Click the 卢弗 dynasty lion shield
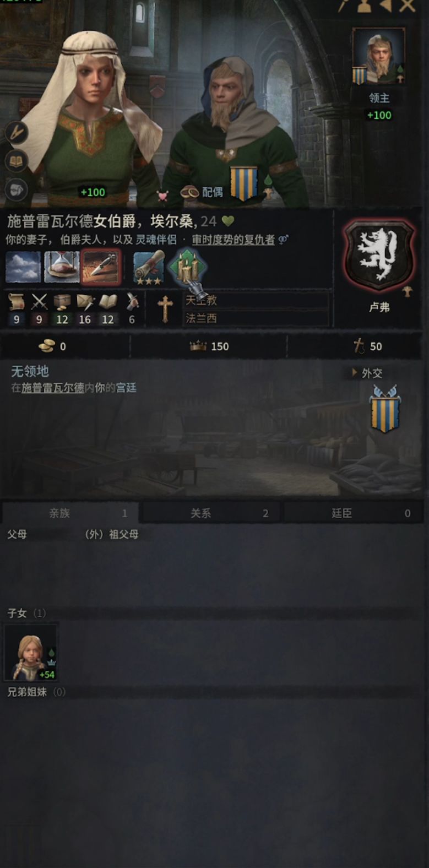The image size is (429, 868). click(x=379, y=256)
